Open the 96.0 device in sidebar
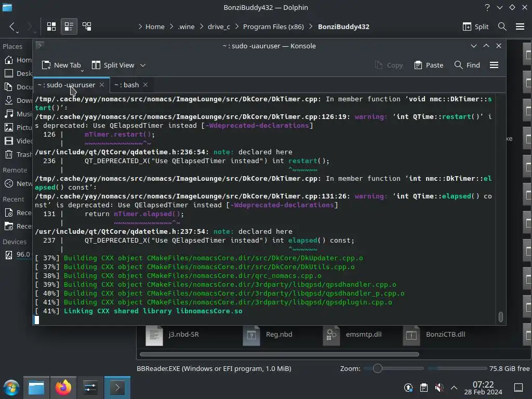Image resolution: width=532 pixels, height=399 pixels. 18,254
